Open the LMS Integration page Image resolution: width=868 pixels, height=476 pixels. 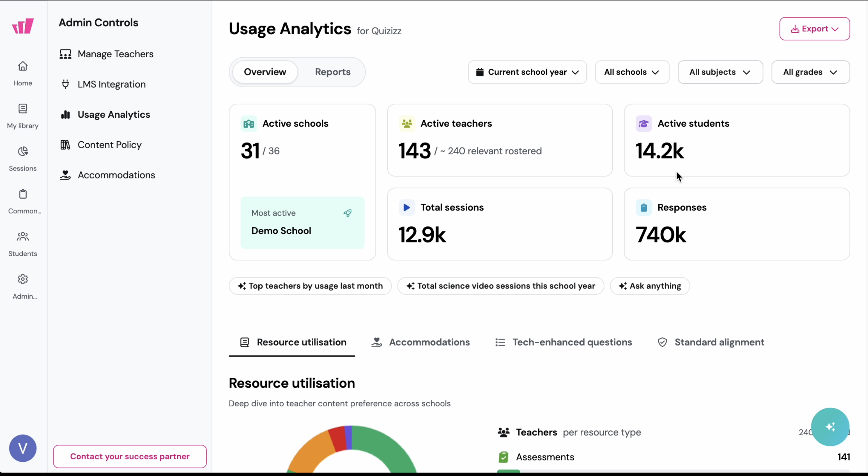(x=111, y=84)
